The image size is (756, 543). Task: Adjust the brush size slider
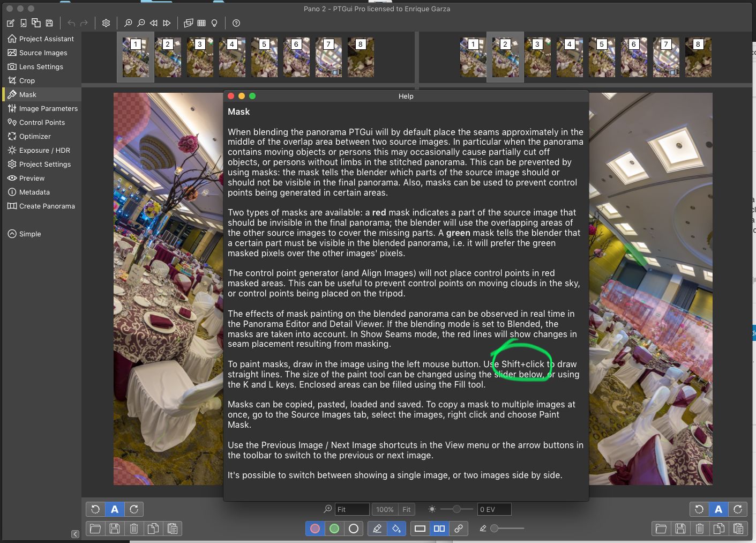495,529
